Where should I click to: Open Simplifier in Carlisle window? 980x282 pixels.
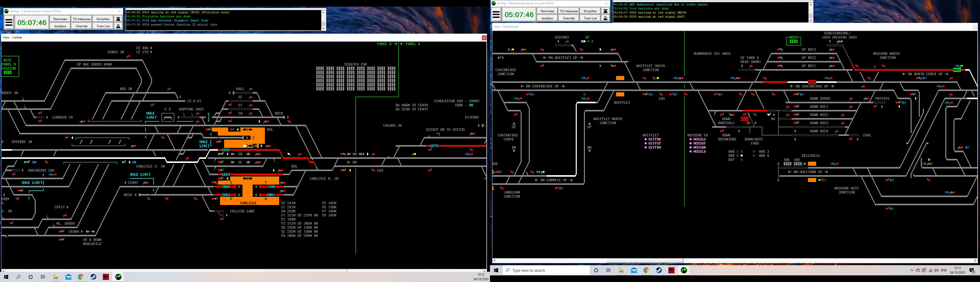tap(103, 19)
